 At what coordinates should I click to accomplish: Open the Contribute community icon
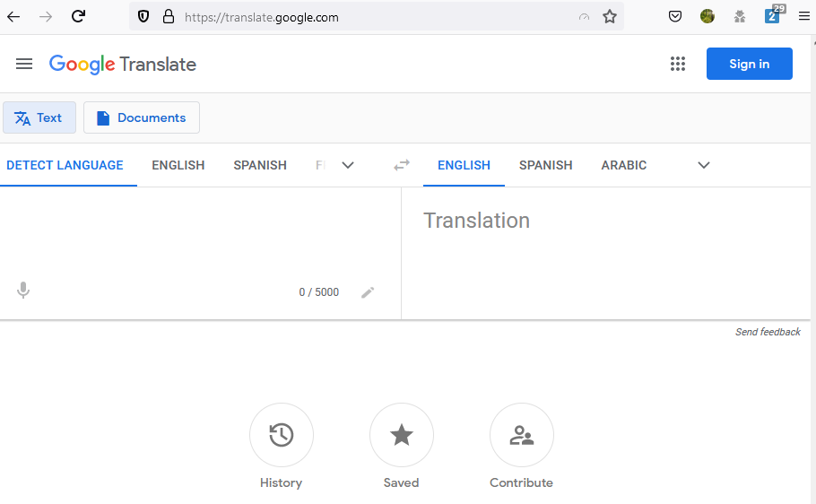coord(522,435)
